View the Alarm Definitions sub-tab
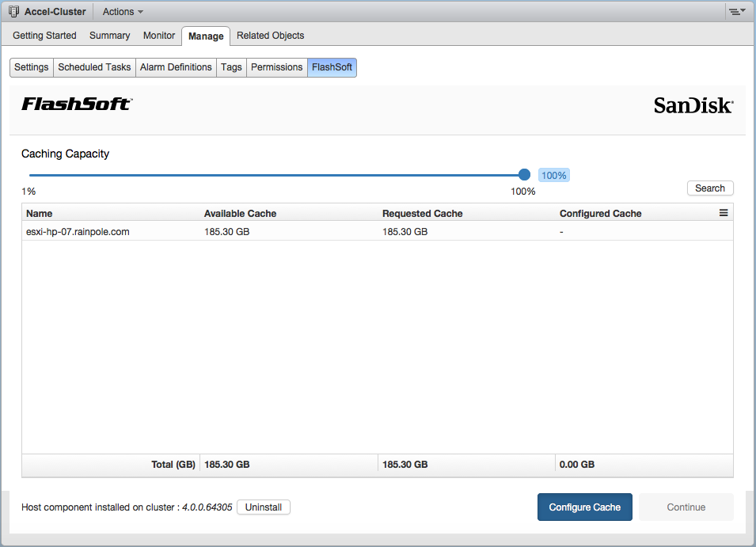 pyautogui.click(x=176, y=67)
